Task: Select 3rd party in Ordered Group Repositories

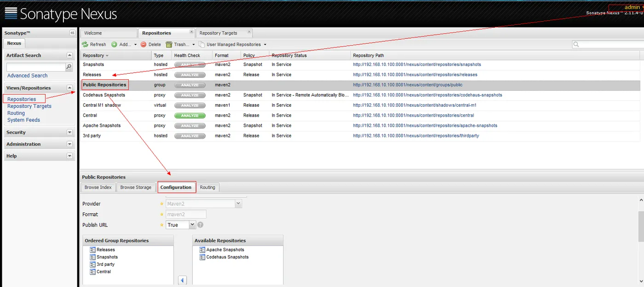Action: point(105,264)
